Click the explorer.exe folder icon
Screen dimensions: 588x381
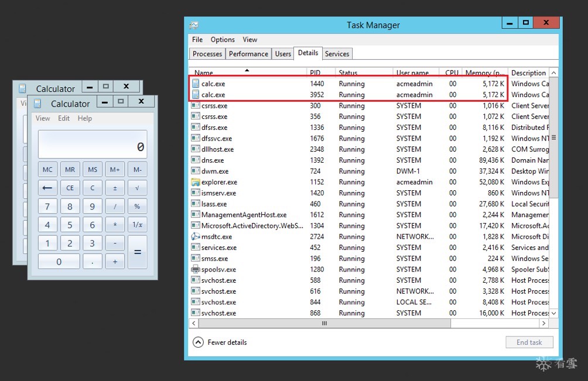196,182
